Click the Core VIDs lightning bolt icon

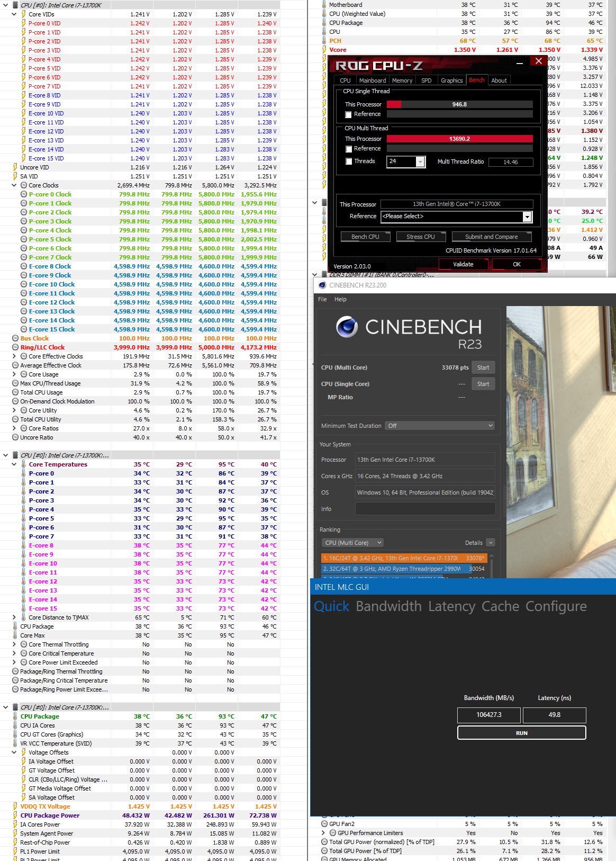(x=24, y=14)
